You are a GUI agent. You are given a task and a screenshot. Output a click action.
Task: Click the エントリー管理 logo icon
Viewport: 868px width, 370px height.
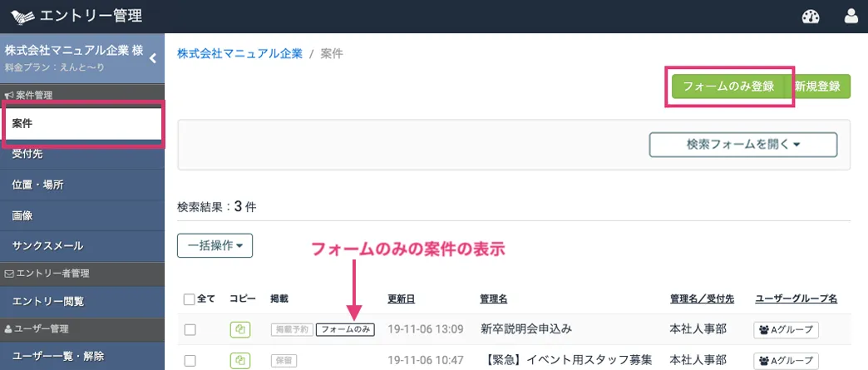tap(22, 16)
